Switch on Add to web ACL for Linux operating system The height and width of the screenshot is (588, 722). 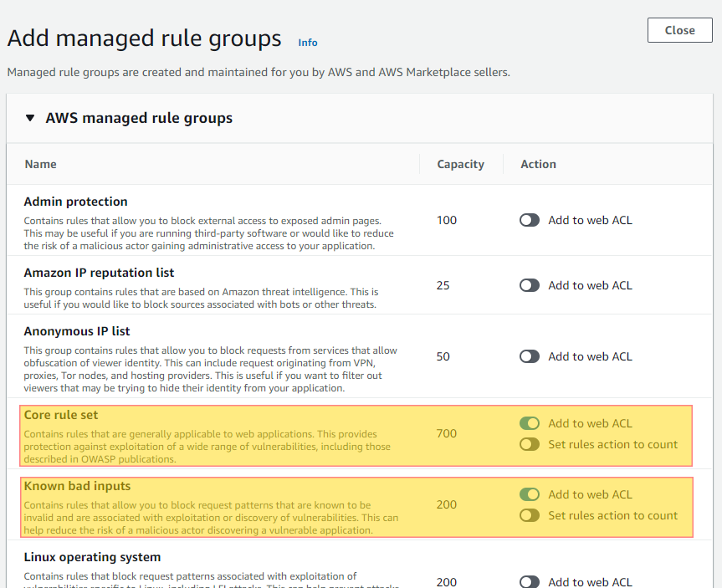pos(530,581)
